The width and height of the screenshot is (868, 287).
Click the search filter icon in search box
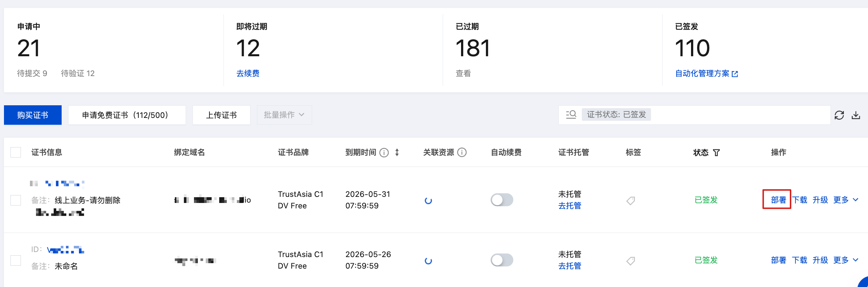[571, 115]
